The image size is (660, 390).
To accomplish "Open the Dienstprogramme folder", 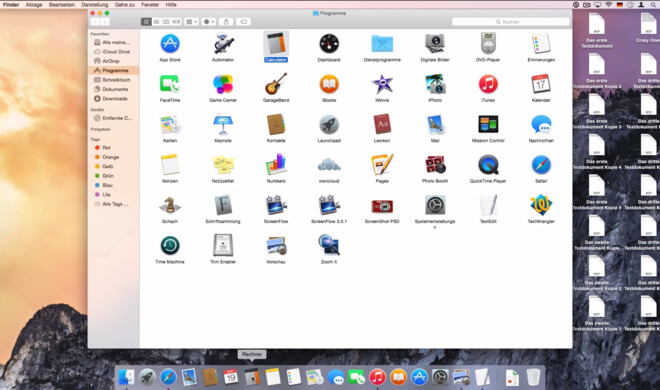I will click(382, 44).
